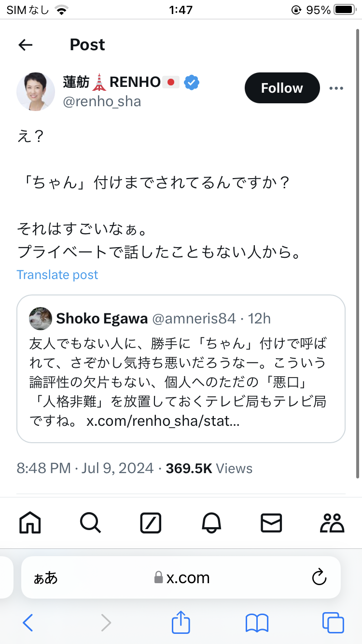The width and height of the screenshot is (362, 644).
Task: Tap the back arrow next to Post
Action: coord(25,45)
